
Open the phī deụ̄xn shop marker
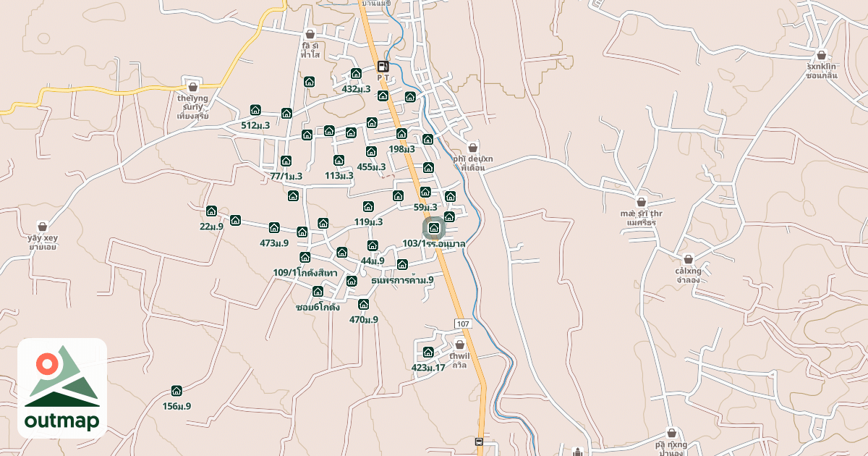tap(473, 148)
